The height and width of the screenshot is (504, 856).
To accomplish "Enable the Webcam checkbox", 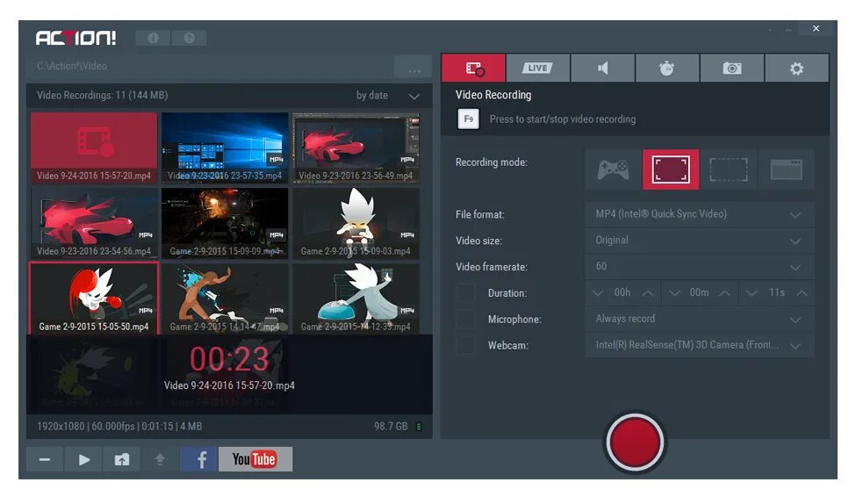I will (x=465, y=345).
